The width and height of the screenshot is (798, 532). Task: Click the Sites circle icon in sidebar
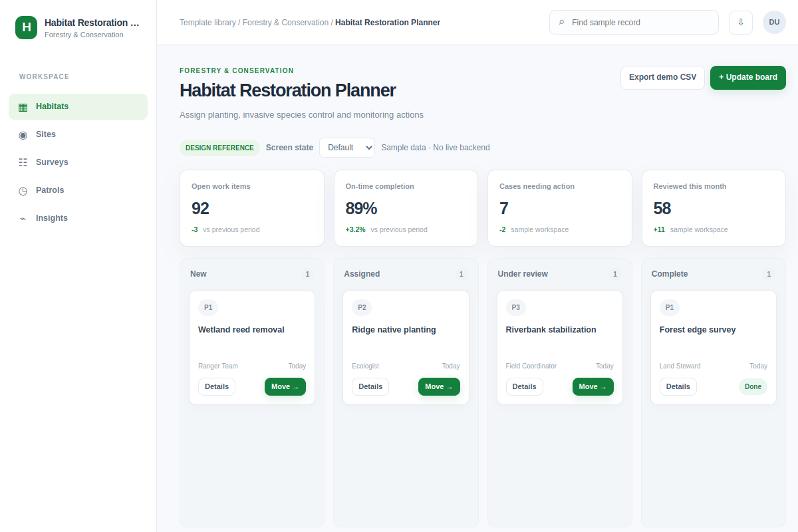23,134
